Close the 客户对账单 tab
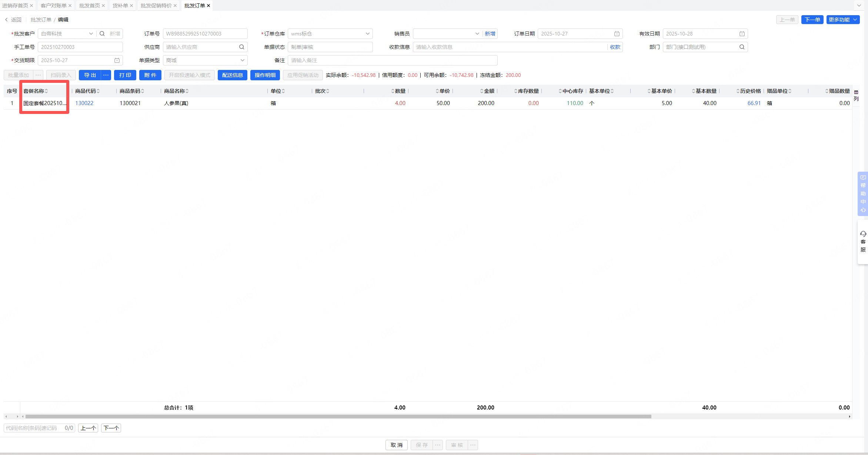Image resolution: width=868 pixels, height=455 pixels. point(70,6)
